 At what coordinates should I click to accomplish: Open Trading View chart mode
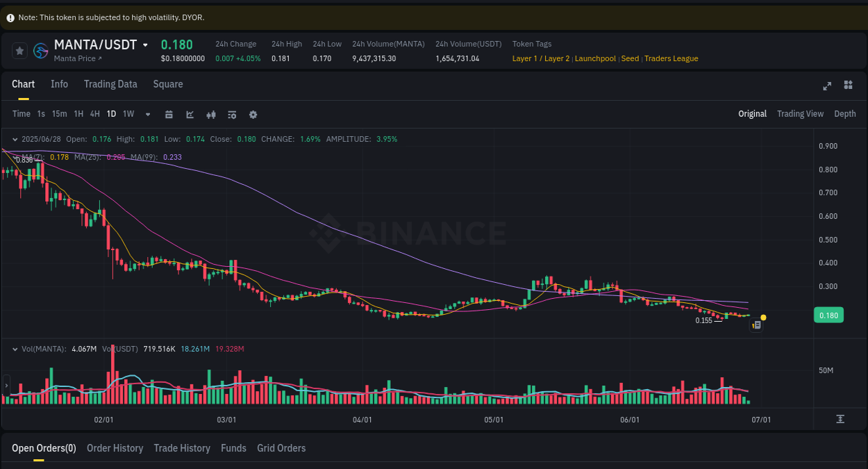tap(800, 113)
